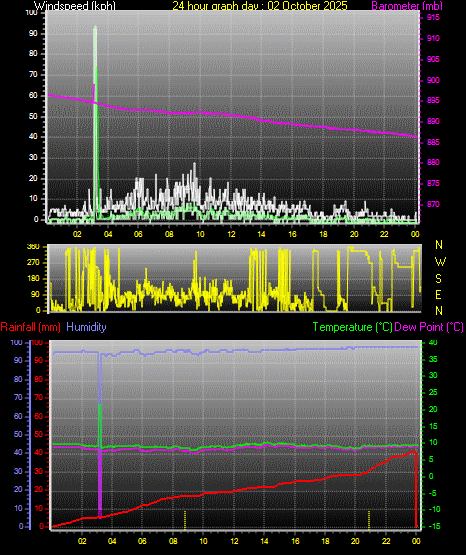Select the magenta 'Dew Point (°C)' legend label
The height and width of the screenshot is (555, 466).
pos(429,327)
